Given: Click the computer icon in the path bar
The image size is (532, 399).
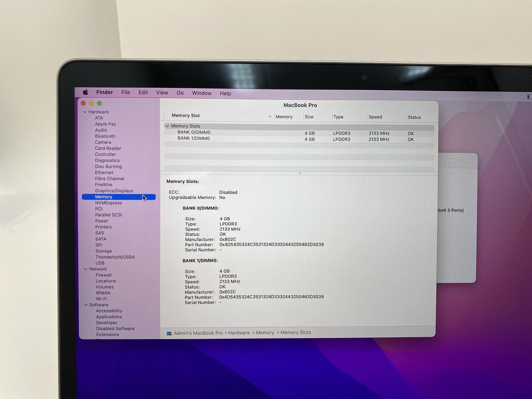Looking at the screenshot, I should coord(169,333).
